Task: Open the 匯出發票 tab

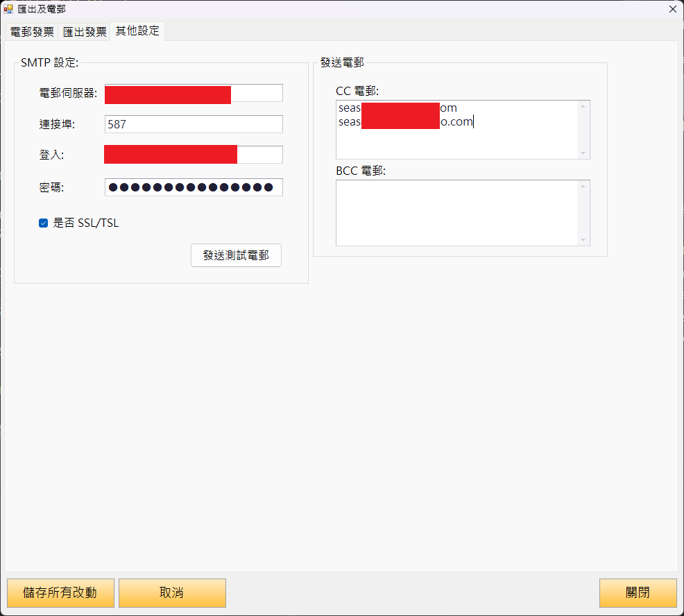Action: (x=85, y=32)
